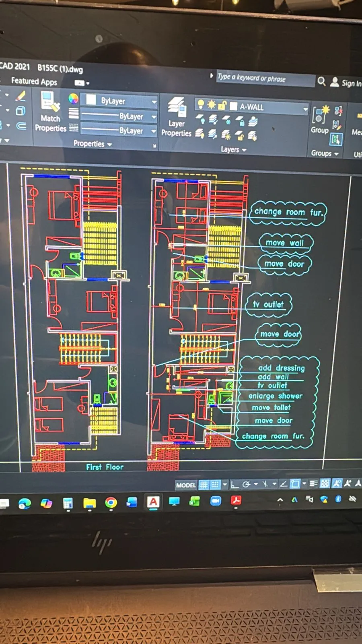Click the search magnifier icon
This screenshot has height=644, width=362.
321,82
